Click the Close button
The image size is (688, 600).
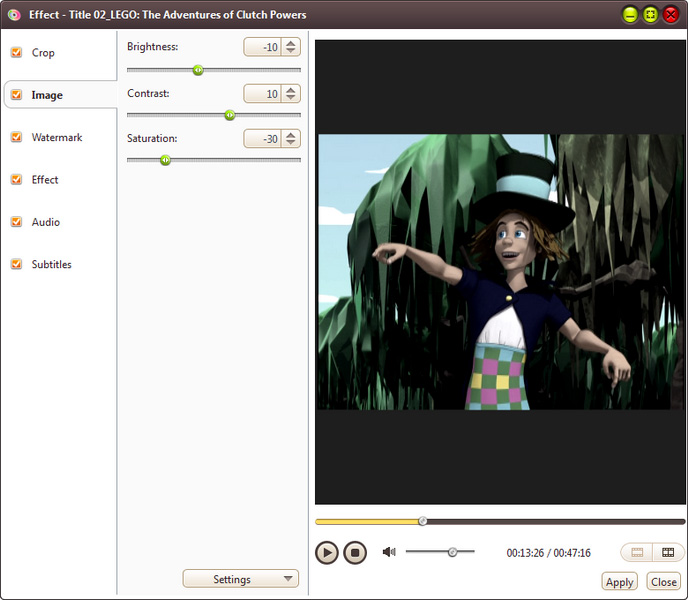663,582
